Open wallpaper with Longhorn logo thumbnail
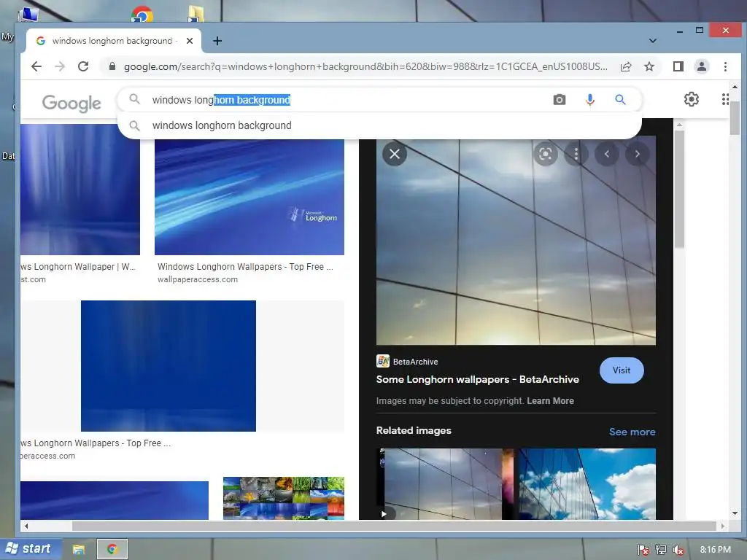The width and height of the screenshot is (747, 560). pyautogui.click(x=249, y=197)
